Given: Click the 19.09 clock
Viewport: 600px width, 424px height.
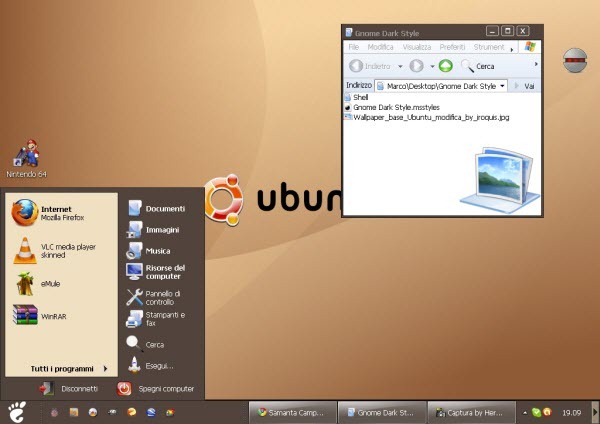Looking at the screenshot, I should click(571, 413).
